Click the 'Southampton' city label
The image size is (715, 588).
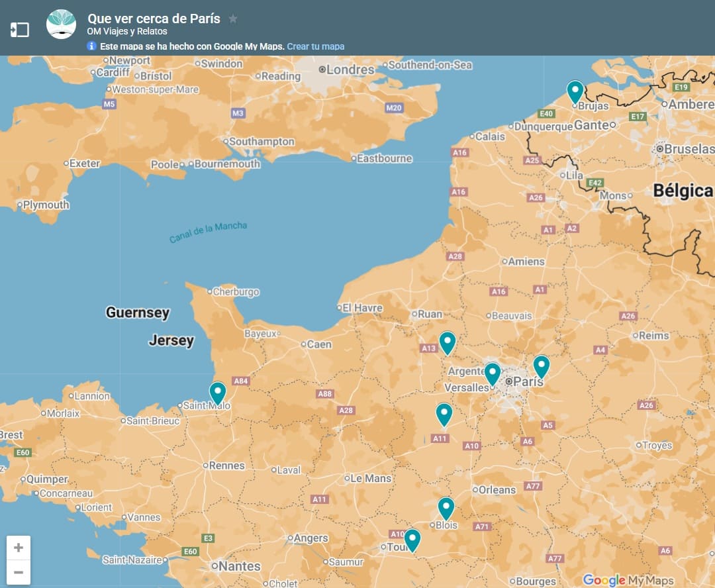pyautogui.click(x=262, y=142)
